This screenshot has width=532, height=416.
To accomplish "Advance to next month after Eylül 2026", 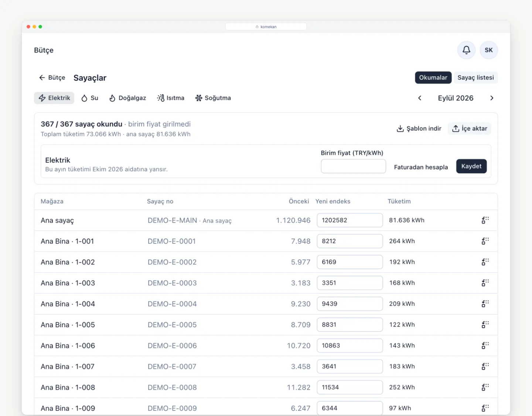I will [492, 98].
